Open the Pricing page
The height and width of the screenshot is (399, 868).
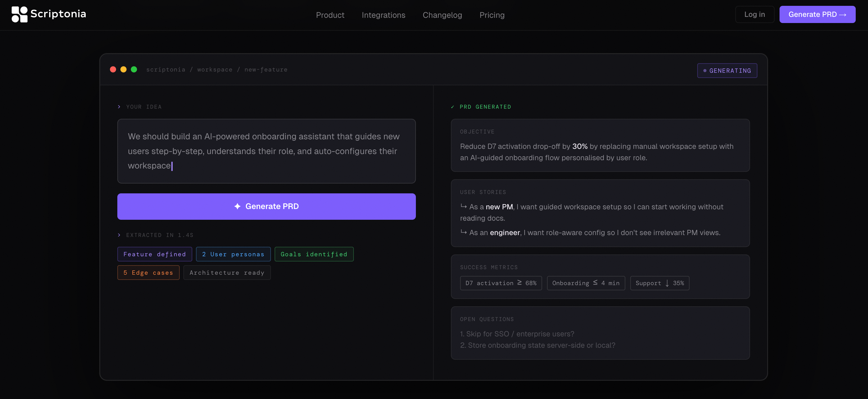click(492, 15)
